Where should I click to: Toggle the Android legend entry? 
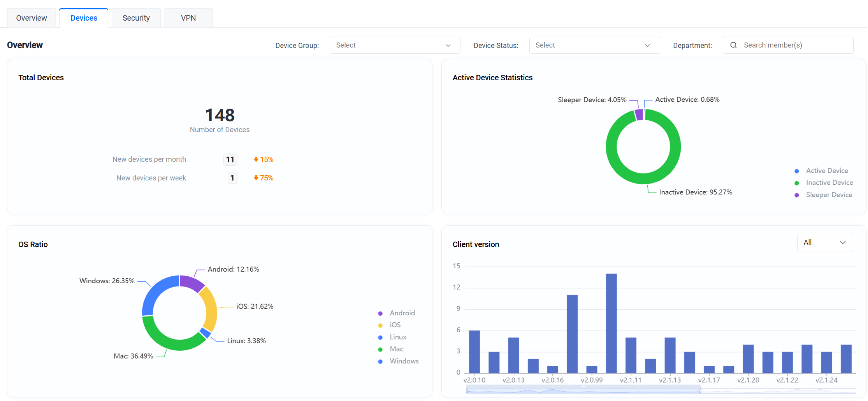click(397, 313)
